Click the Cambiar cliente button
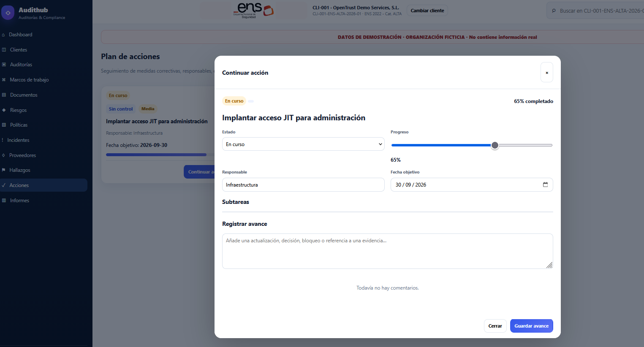Screen dimensions: 644x347 click(x=427, y=11)
